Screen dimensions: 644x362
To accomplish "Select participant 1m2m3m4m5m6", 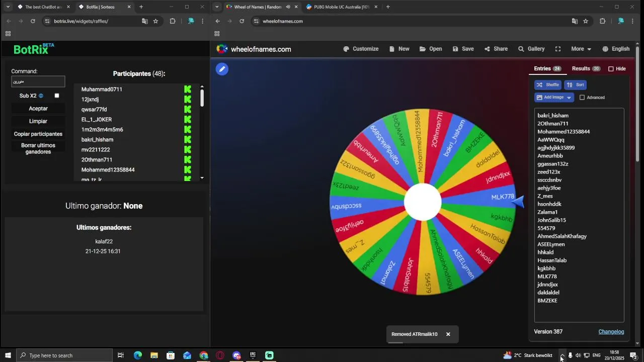I will pyautogui.click(x=102, y=130).
